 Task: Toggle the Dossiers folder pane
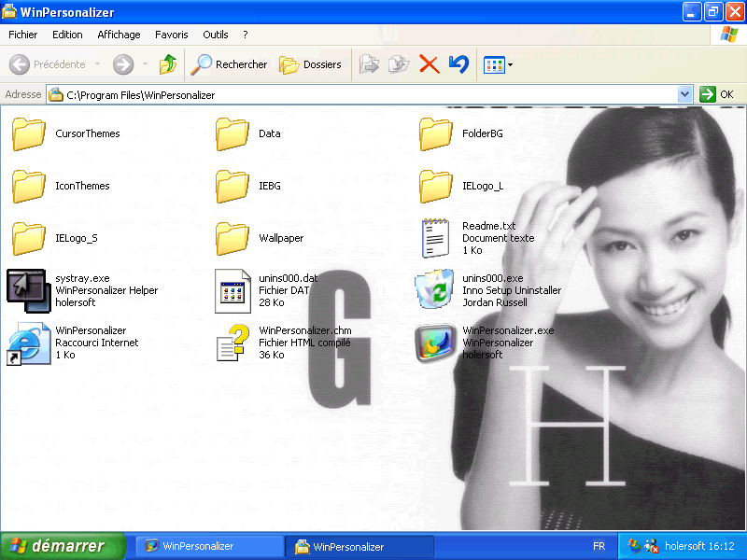click(x=310, y=64)
